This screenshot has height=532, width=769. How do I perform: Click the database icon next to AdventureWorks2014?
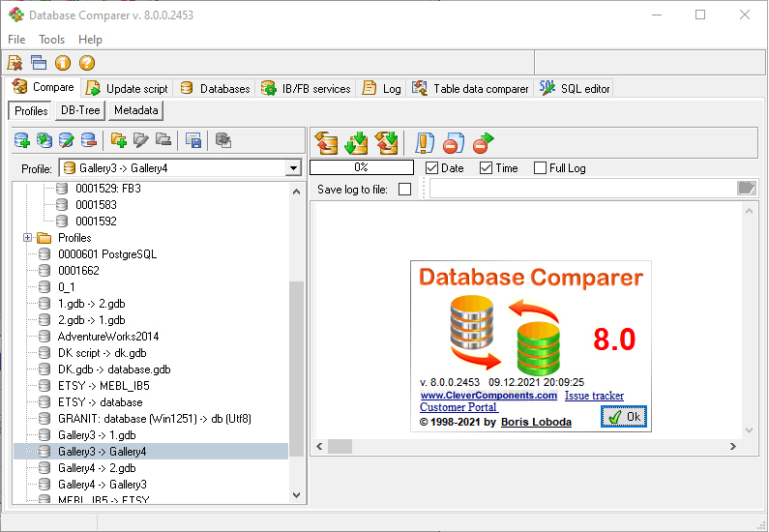(x=44, y=337)
